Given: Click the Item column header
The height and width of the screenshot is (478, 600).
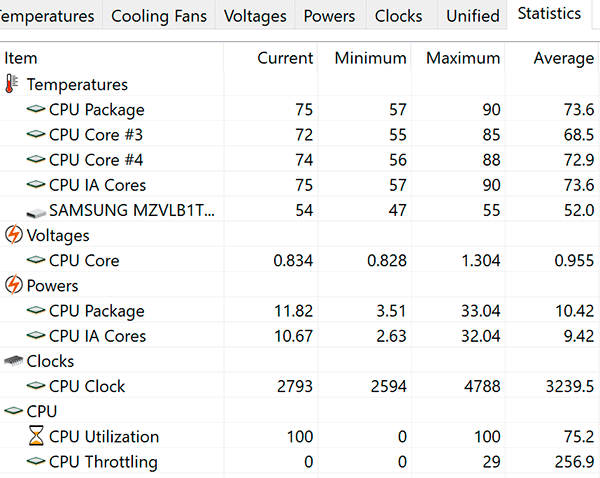Looking at the screenshot, I should pos(21,58).
